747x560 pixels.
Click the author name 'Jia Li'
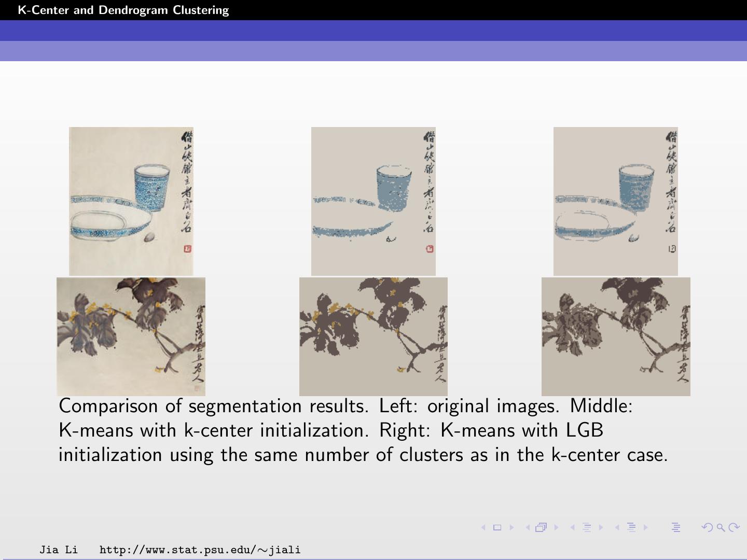point(59,550)
